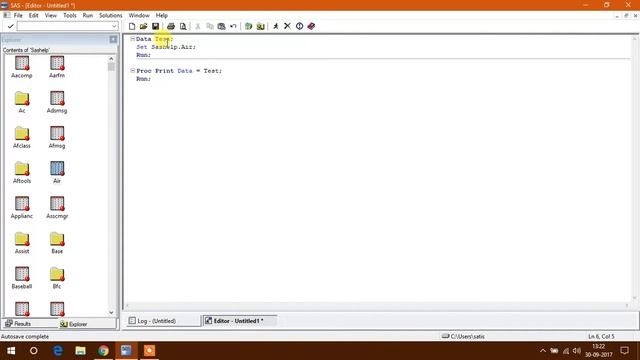Viewport: 640px width, 360px height.
Task: Launch Google Chrome from taskbar
Action: pos(103,351)
